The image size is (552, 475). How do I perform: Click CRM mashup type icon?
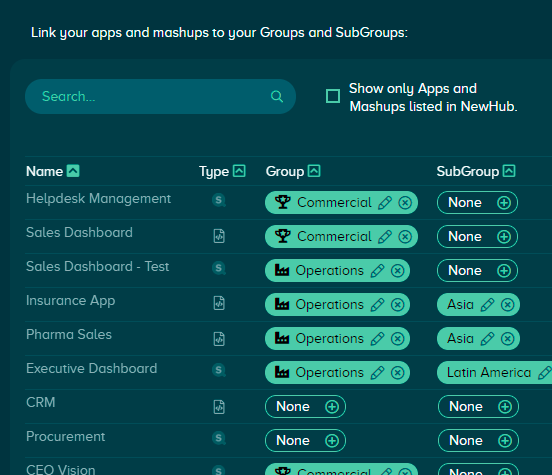pyautogui.click(x=219, y=407)
